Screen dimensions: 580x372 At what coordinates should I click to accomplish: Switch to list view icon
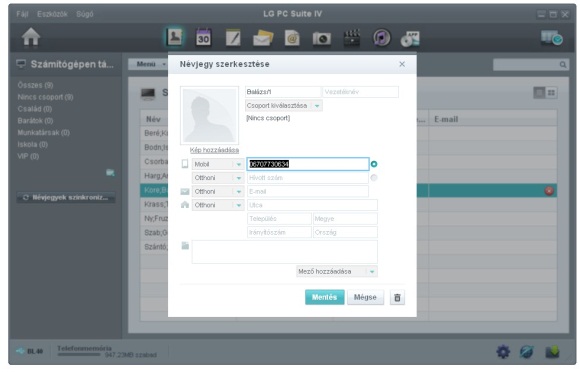(x=539, y=92)
